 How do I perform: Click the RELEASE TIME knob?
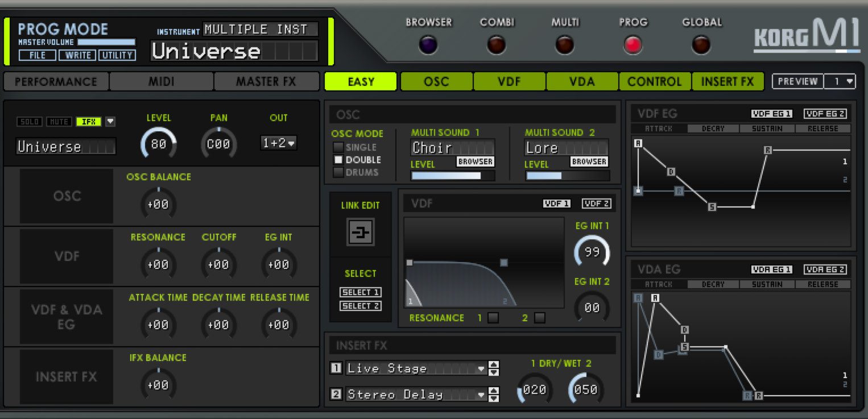[279, 325]
